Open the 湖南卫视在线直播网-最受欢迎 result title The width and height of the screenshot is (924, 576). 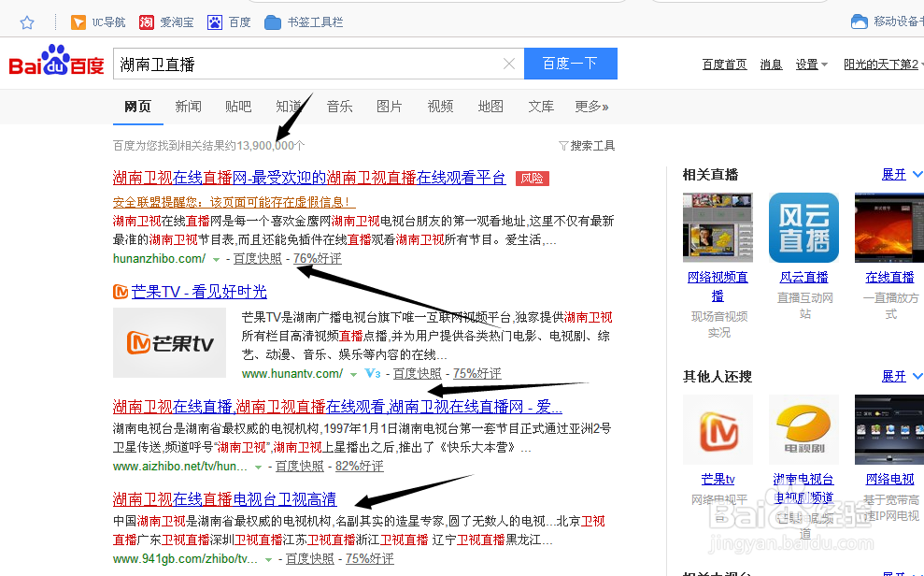click(309, 178)
